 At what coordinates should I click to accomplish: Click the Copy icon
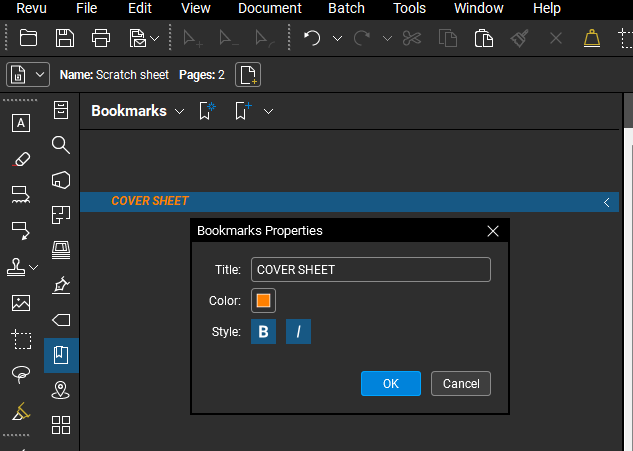coord(448,38)
